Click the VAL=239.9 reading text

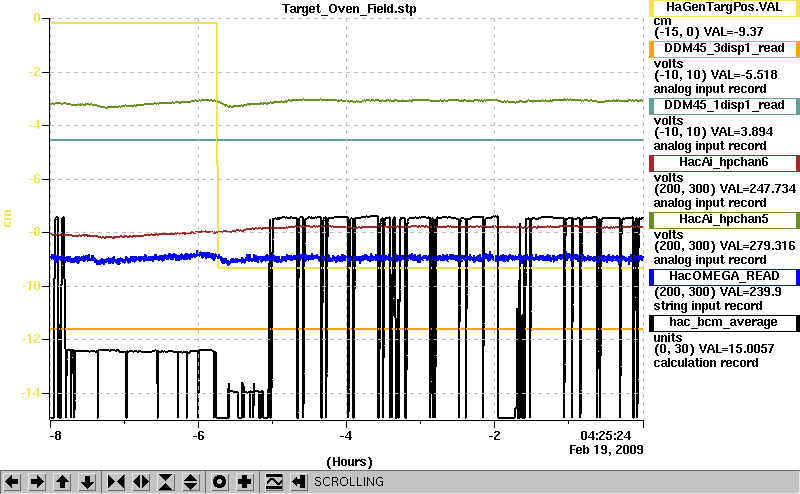click(x=750, y=292)
